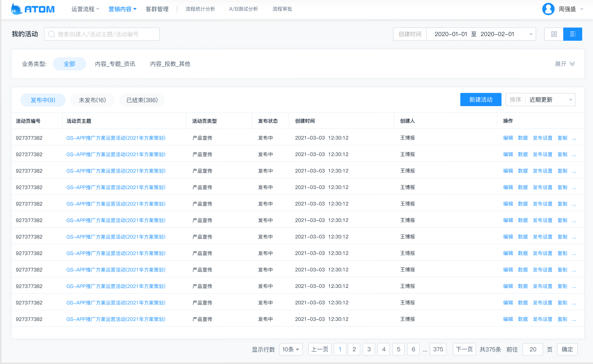Click 创建时间 column header
Screen dimensions: 593x364
pyautogui.click(x=305, y=121)
